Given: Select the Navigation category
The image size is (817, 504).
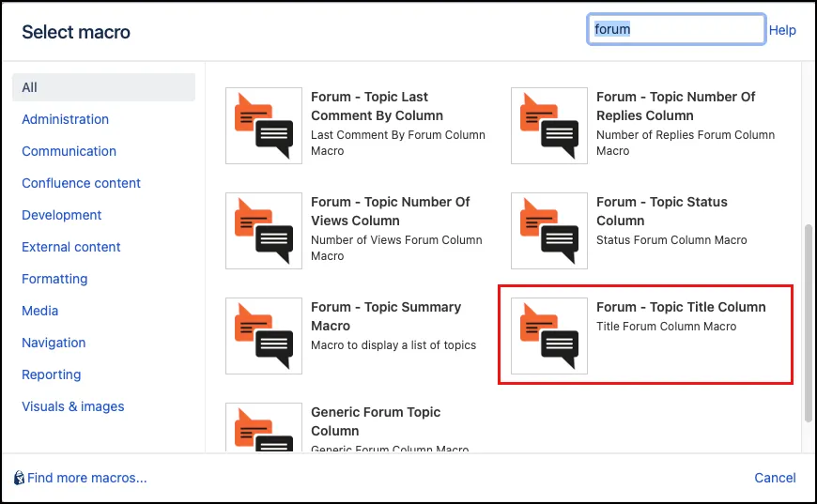Looking at the screenshot, I should tap(54, 343).
